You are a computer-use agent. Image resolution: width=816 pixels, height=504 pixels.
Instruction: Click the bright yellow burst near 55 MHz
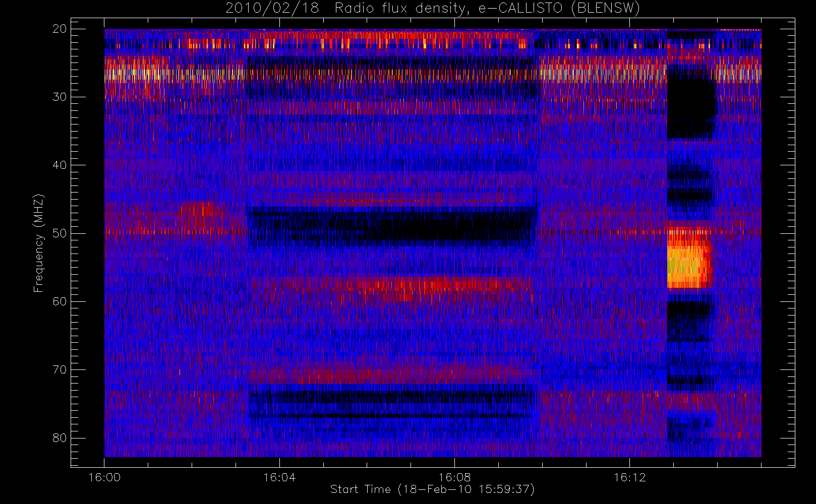pos(689,259)
